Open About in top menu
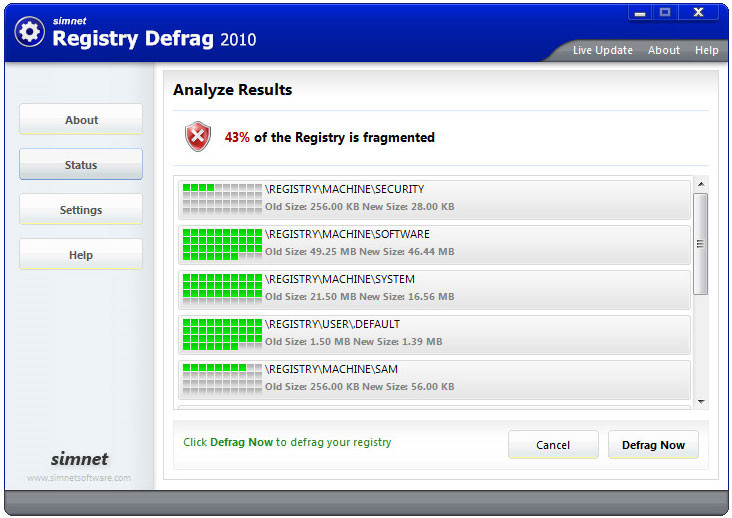The image size is (732, 518). click(x=663, y=50)
